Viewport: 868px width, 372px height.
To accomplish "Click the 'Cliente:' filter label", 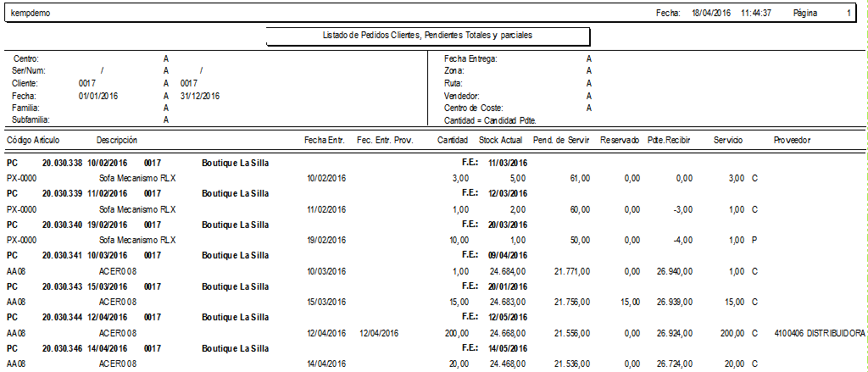I will (x=25, y=84).
